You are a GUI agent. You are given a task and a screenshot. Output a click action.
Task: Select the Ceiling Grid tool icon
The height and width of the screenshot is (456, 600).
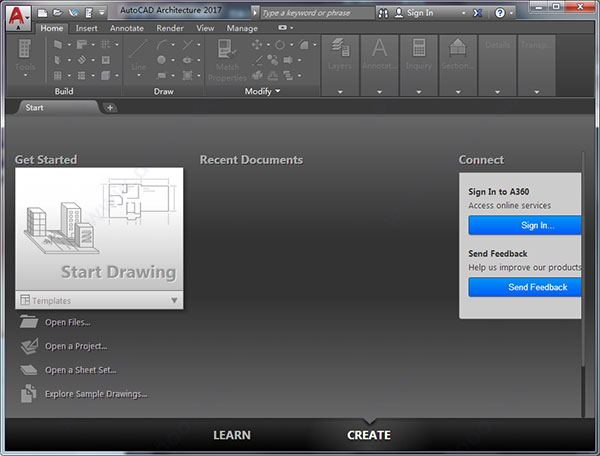(x=82, y=75)
